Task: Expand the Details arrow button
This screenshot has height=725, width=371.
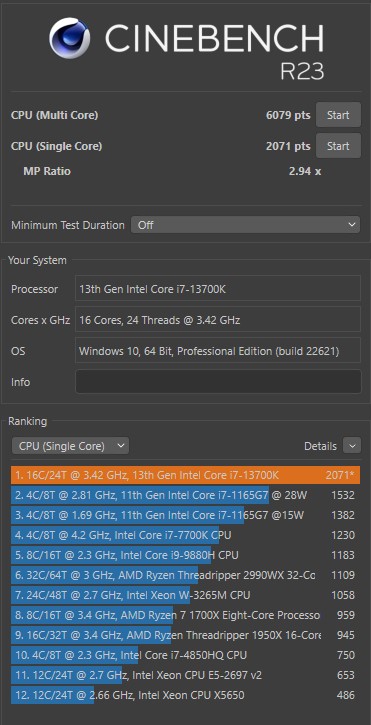Action: click(352, 446)
